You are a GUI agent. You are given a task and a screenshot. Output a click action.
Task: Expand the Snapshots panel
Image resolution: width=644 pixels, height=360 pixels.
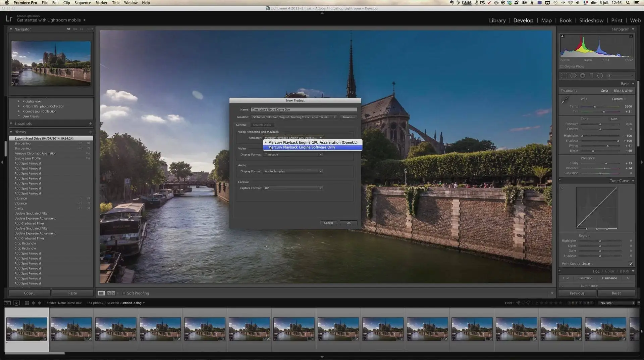[x=11, y=124]
